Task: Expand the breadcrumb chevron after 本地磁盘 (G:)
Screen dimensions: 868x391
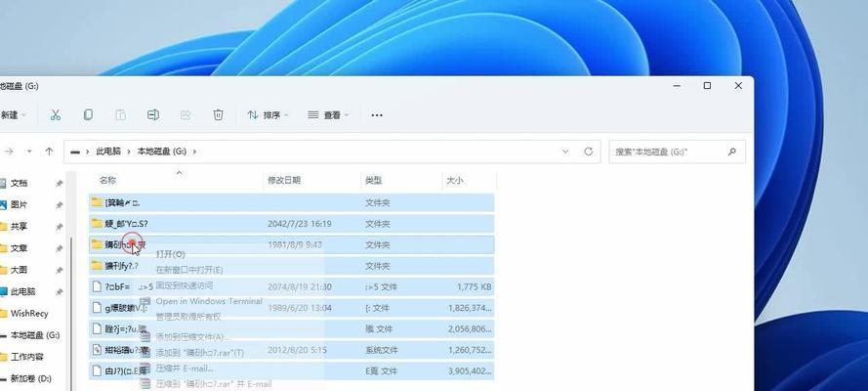Action: tap(194, 152)
